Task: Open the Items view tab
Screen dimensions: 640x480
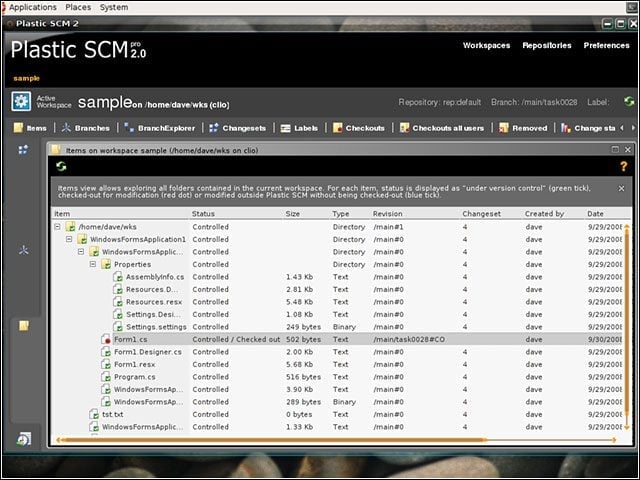Action: pyautogui.click(x=30, y=128)
